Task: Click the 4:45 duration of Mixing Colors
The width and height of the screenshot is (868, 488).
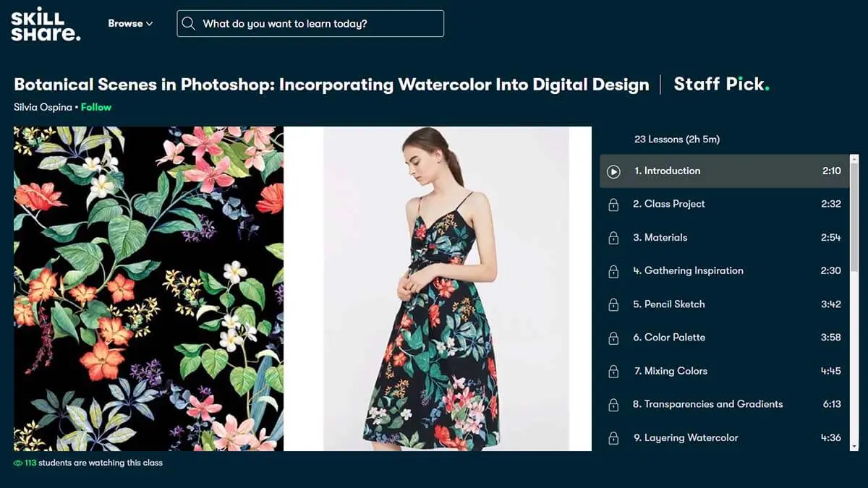Action: (x=831, y=371)
